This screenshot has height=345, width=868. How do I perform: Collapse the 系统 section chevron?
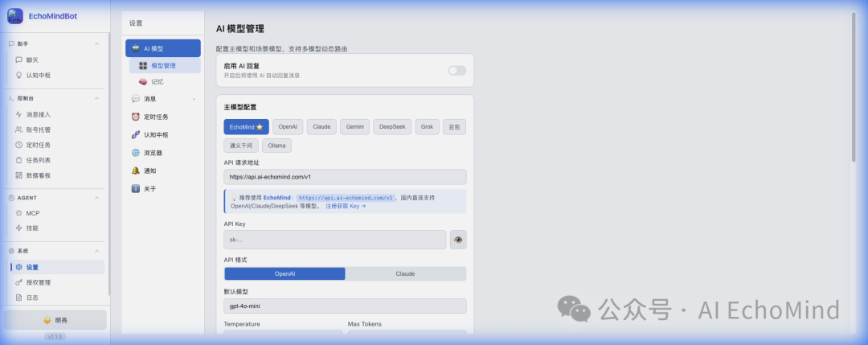pyautogui.click(x=97, y=251)
